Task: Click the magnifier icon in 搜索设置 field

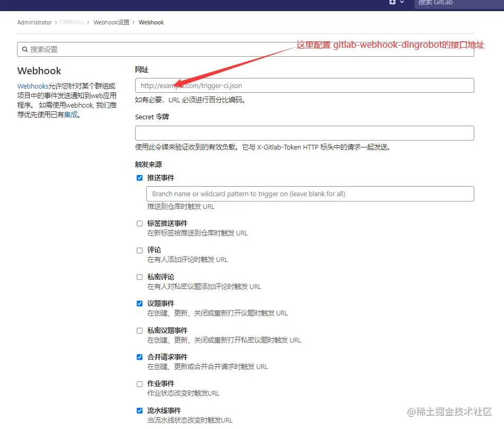Action: pyautogui.click(x=25, y=49)
